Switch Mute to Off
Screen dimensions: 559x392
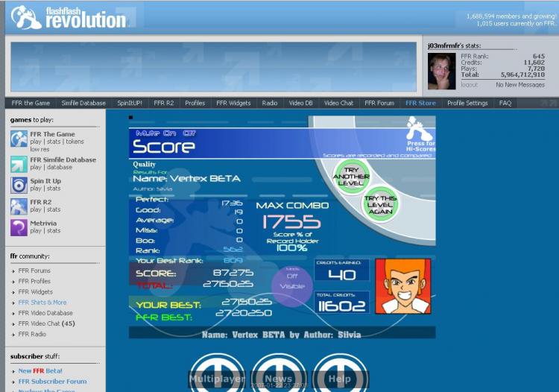[189, 133]
